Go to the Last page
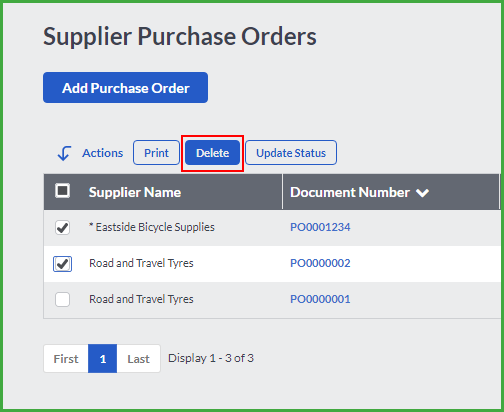 coord(138,359)
